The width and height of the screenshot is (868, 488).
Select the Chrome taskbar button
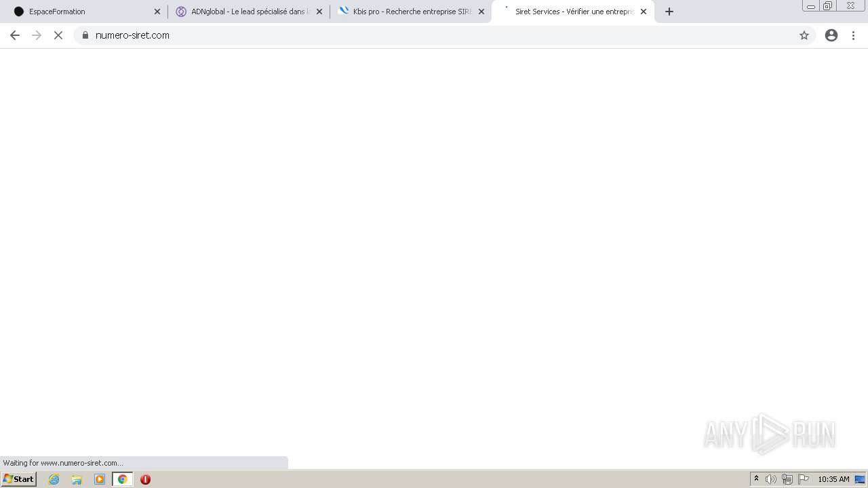[122, 479]
